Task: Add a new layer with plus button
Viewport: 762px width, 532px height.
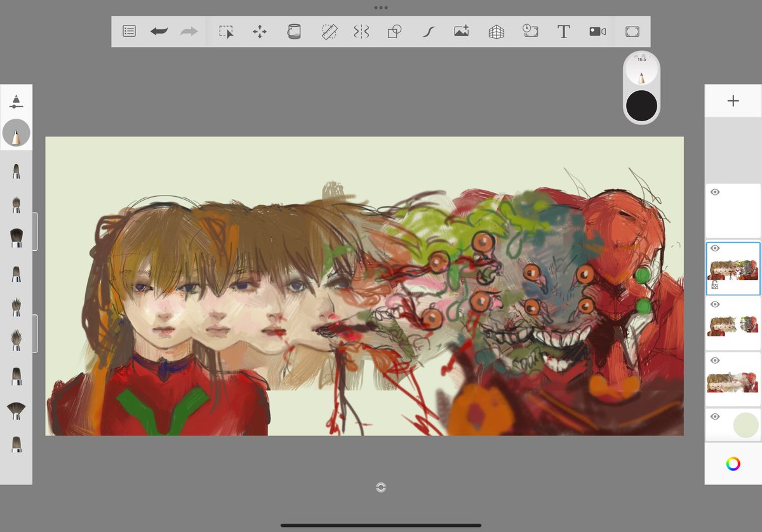Action: [x=733, y=101]
